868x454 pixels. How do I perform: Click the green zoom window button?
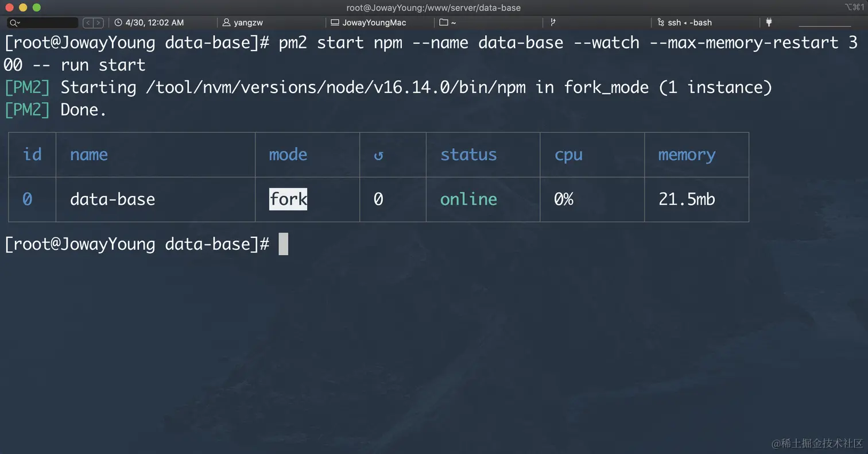pyautogui.click(x=37, y=7)
